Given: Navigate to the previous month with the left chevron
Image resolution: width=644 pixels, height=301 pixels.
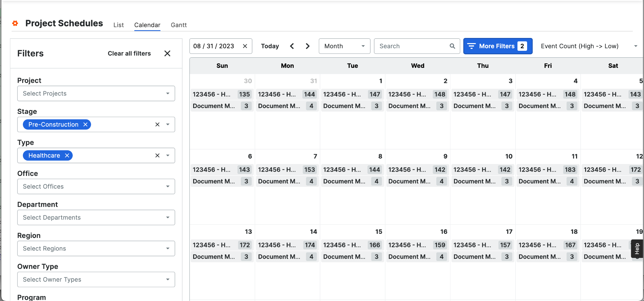Looking at the screenshot, I should pyautogui.click(x=292, y=46).
